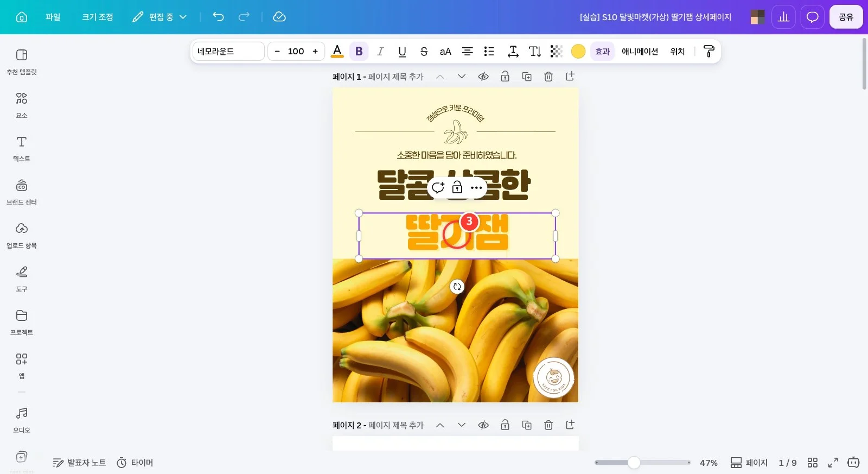Open the 텍스트 text panel
The image size is (868, 474).
[22, 148]
